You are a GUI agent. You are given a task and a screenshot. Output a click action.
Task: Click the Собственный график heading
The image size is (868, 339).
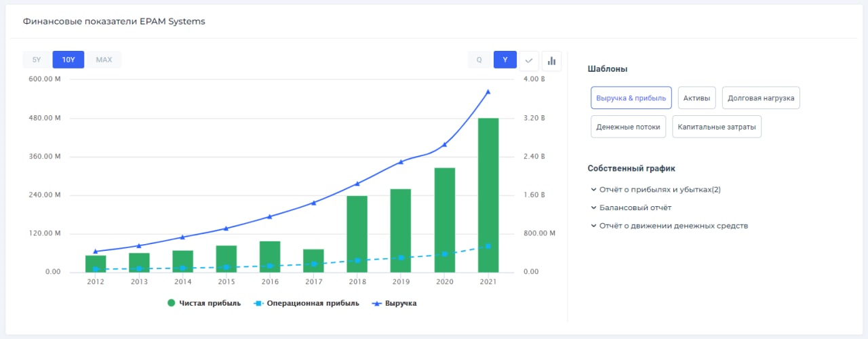tap(631, 168)
